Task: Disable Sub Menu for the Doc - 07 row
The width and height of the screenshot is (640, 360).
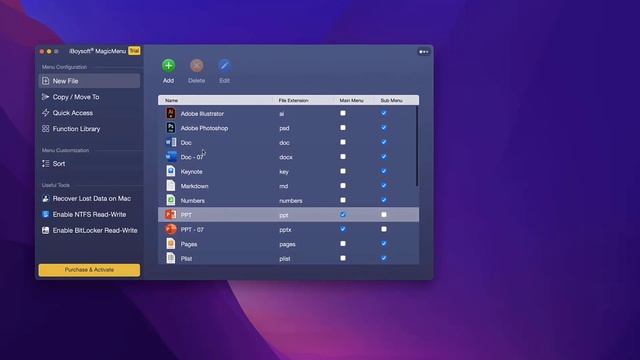Action: 384,157
